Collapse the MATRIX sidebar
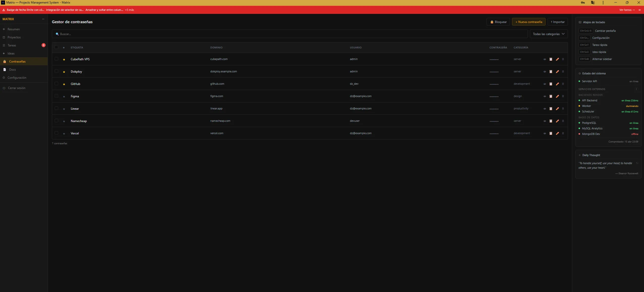644x292 pixels. coord(43,19)
